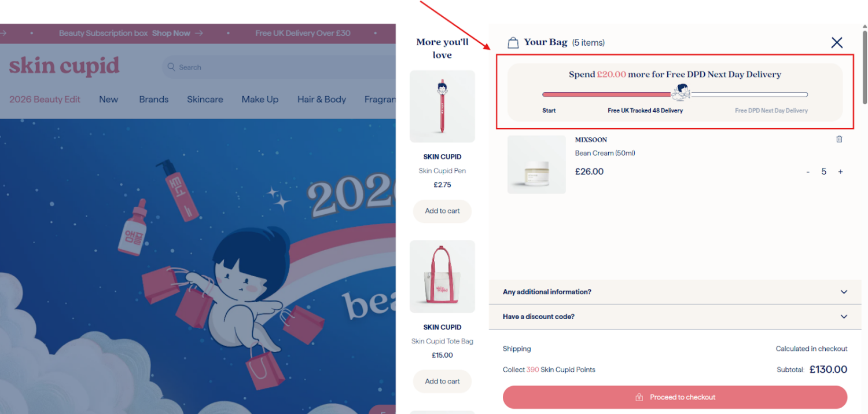Click the shopping bag icon beside Your Bag
The width and height of the screenshot is (868, 414).
coord(513,43)
